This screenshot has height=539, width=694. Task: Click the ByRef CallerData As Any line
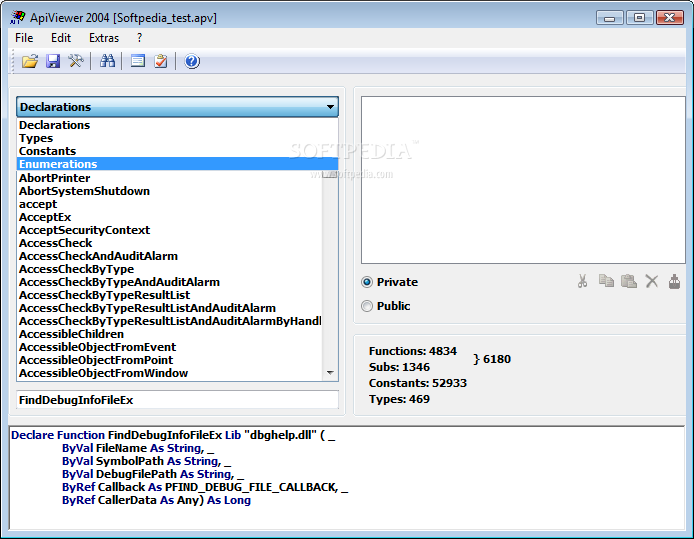pyautogui.click(x=156, y=500)
